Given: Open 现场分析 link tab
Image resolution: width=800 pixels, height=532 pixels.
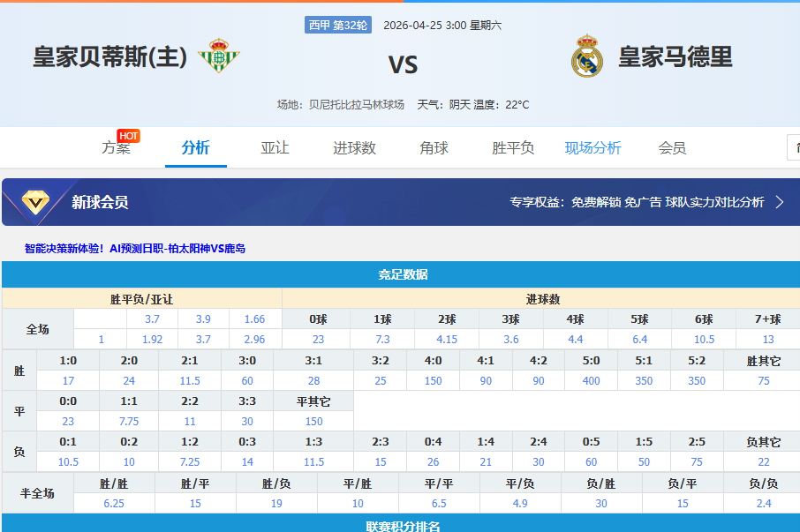Looking at the screenshot, I should pos(592,148).
